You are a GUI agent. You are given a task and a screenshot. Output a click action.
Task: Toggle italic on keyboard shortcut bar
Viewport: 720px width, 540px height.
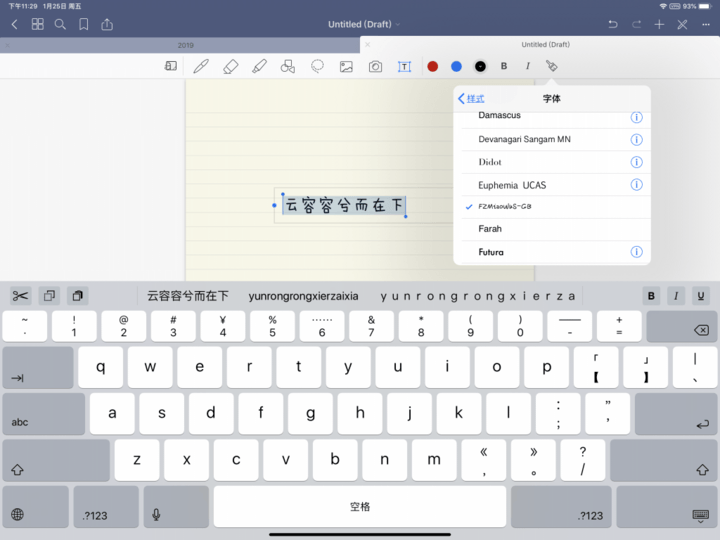676,296
